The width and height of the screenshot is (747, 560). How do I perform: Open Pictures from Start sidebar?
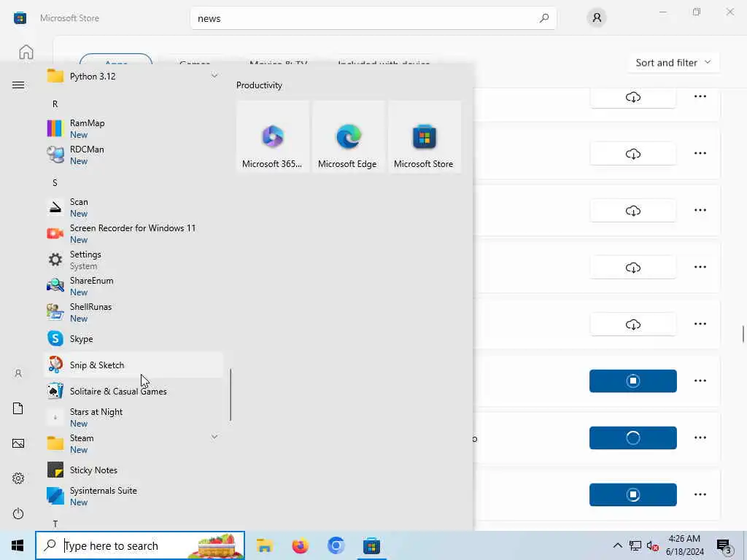pos(18,444)
